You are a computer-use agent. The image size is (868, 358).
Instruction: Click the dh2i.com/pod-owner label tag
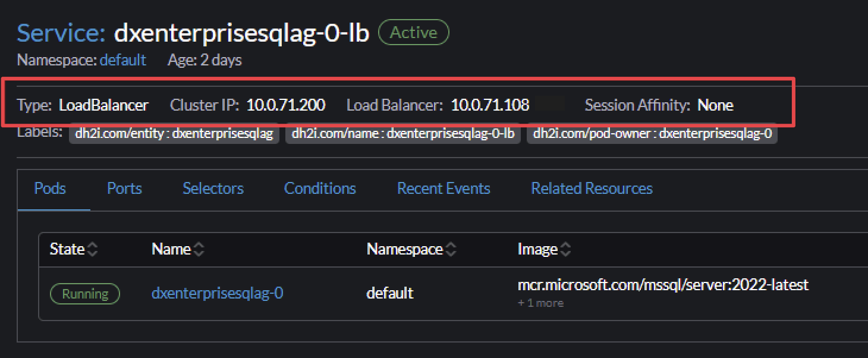652,134
